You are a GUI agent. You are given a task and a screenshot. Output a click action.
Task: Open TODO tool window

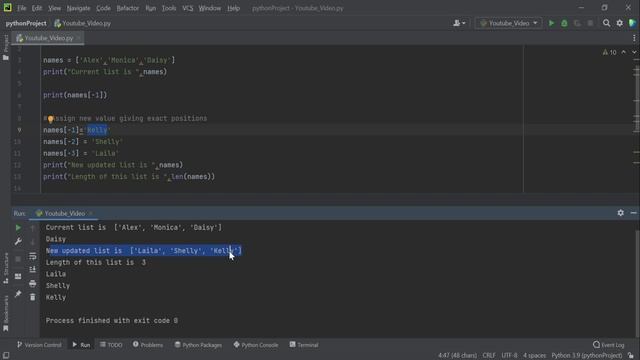tap(111, 345)
